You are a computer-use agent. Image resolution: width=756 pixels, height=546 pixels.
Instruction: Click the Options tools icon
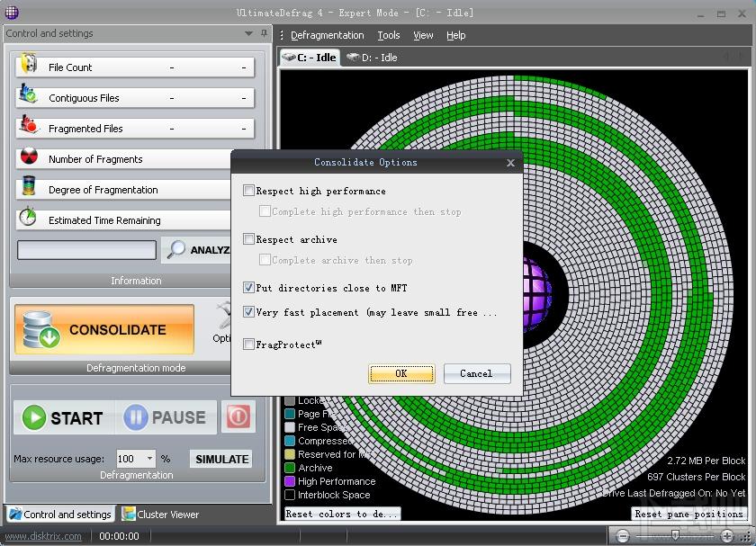224,315
